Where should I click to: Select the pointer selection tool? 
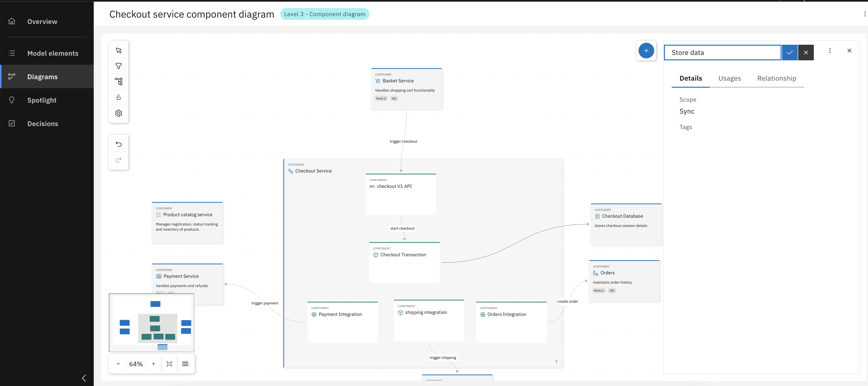pyautogui.click(x=119, y=51)
